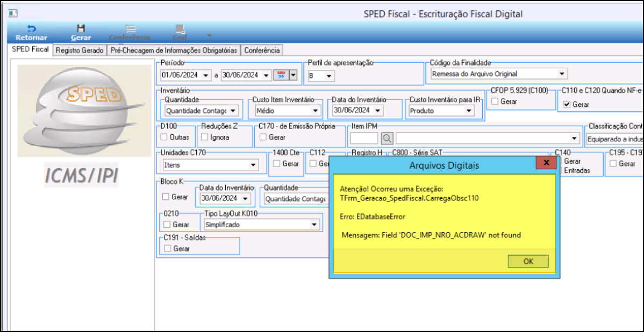Click the text 'TFrm_Geracao_SpedFiscal.CarregaObsc110'
644x332 pixels.
click(x=410, y=198)
